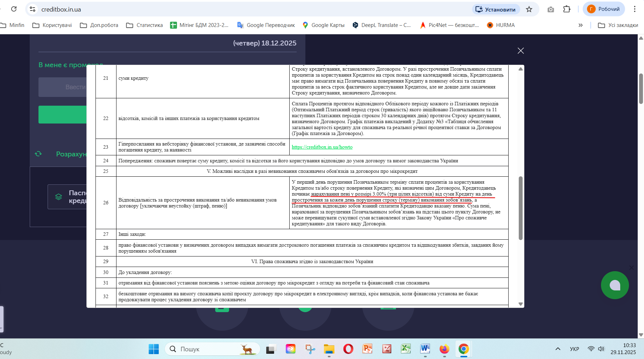Open the Wi-Fi network tray icon
644x359 pixels.
(x=591, y=349)
